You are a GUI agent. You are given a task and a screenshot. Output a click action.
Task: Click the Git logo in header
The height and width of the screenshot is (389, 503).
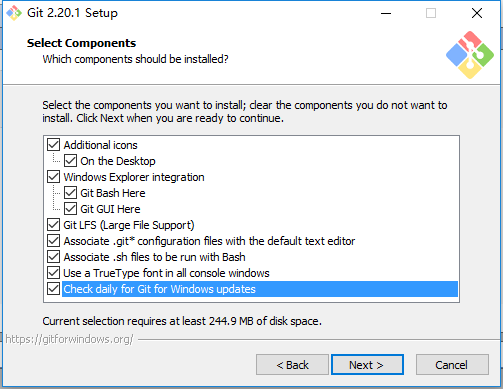coord(470,55)
